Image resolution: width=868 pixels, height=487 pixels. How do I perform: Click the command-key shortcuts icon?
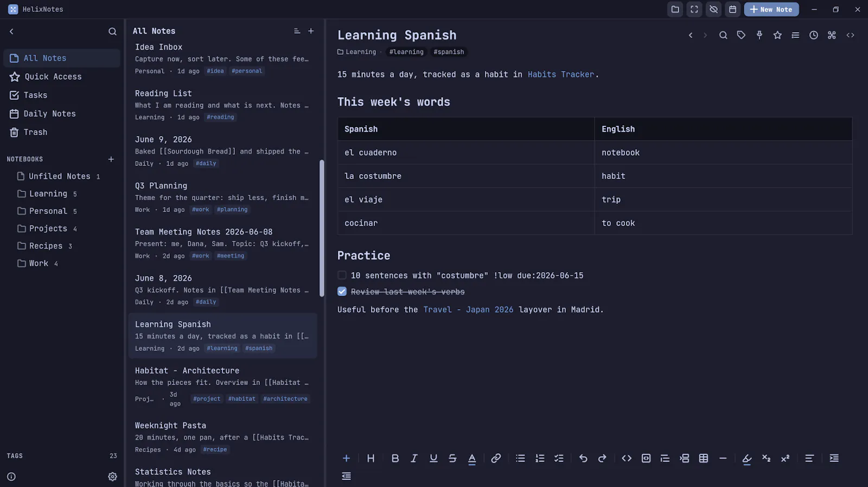(x=832, y=35)
